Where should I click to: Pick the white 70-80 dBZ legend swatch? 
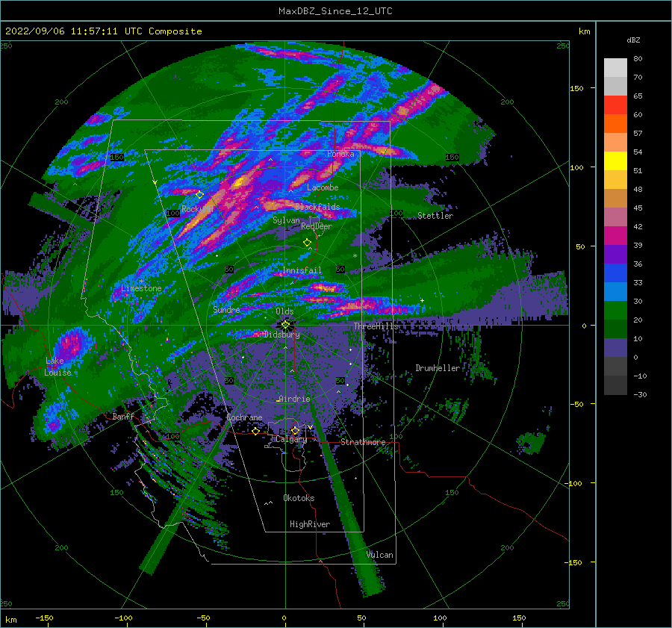[x=615, y=68]
